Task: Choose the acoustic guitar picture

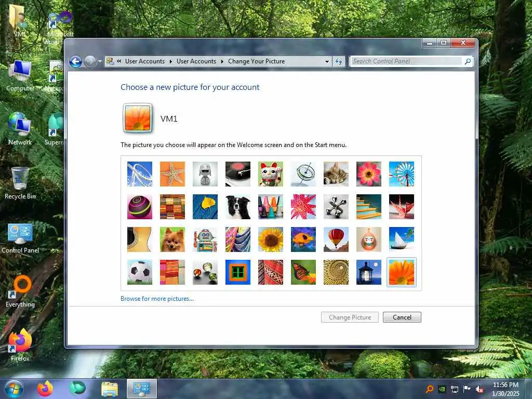Action: 139,239
